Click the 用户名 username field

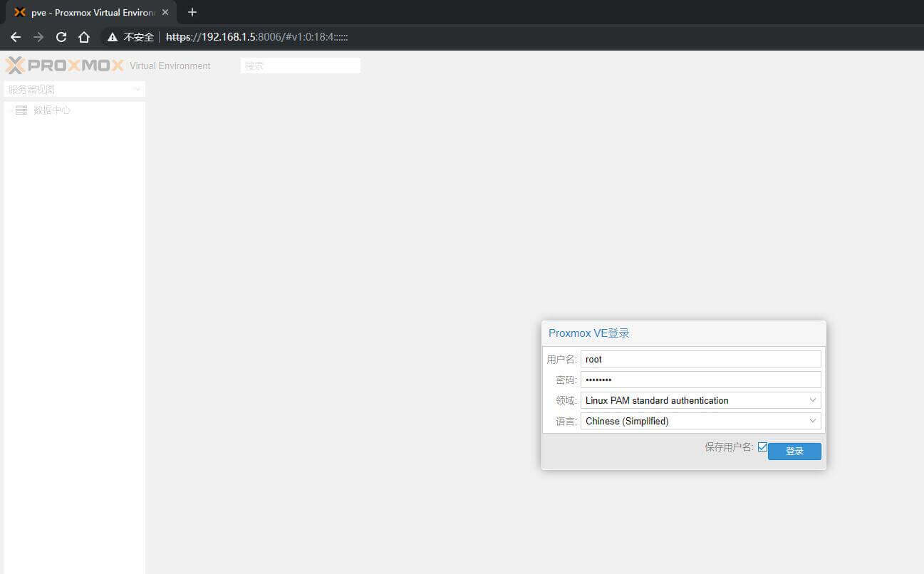[700, 359]
